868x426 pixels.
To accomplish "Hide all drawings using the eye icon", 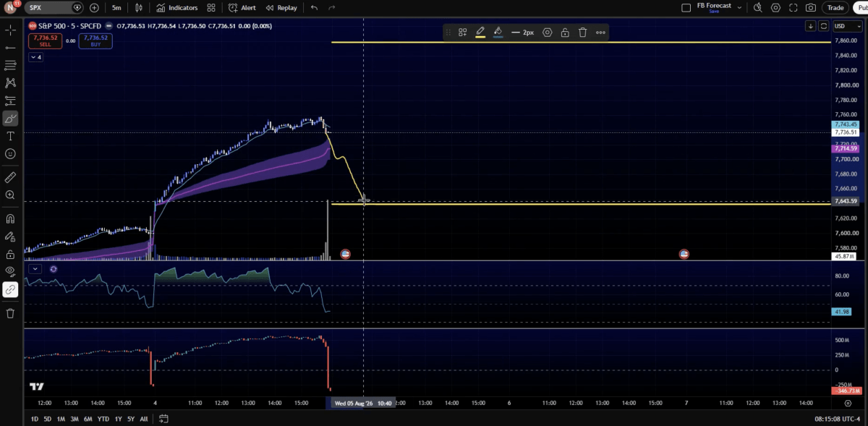I will pyautogui.click(x=10, y=272).
